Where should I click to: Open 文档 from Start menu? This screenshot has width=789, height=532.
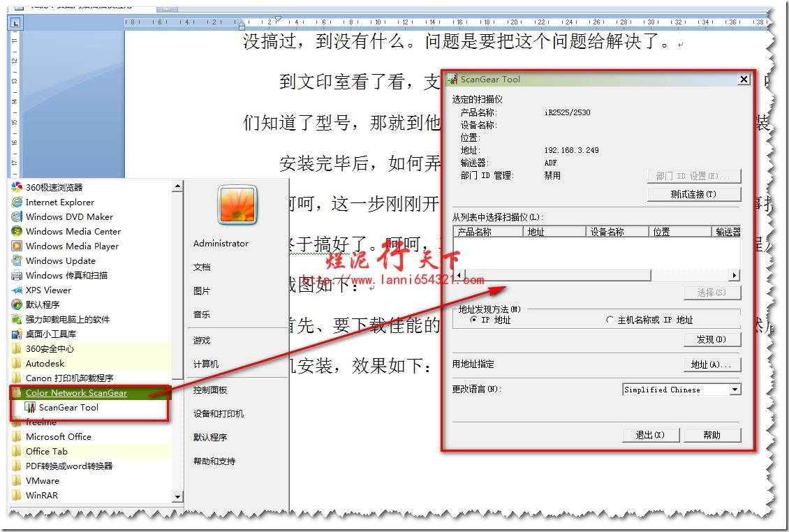tap(202, 267)
